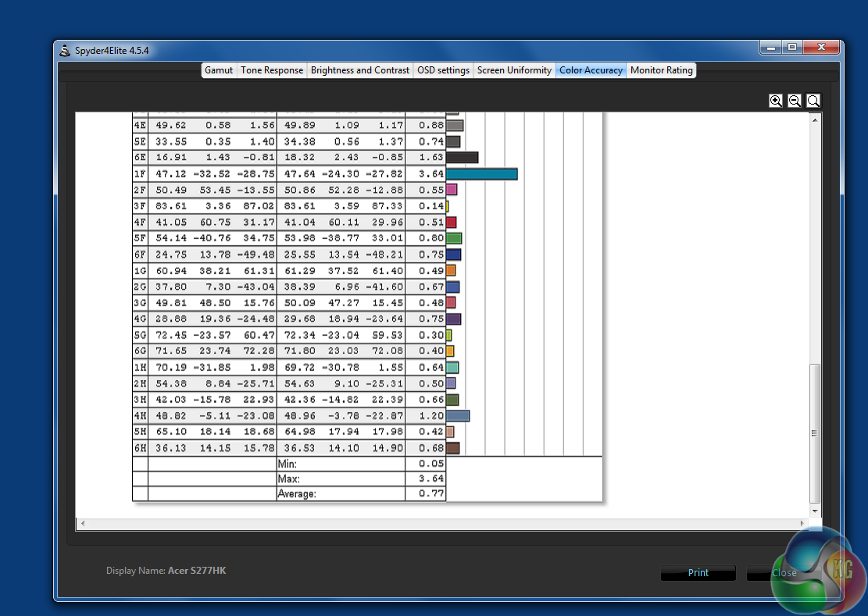Click delta value 1.20 in row 4H
Viewport: 868px width, 616px height.
431,416
